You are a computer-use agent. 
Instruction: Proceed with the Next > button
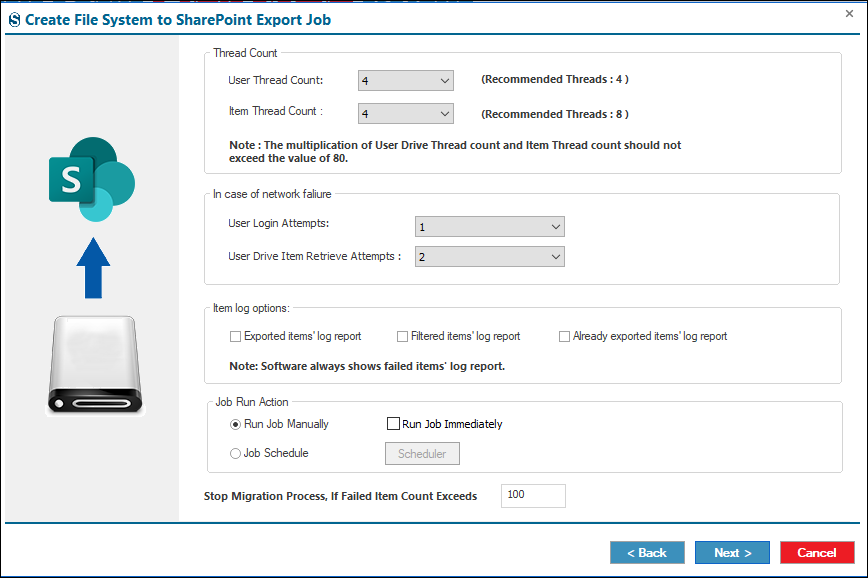point(732,553)
